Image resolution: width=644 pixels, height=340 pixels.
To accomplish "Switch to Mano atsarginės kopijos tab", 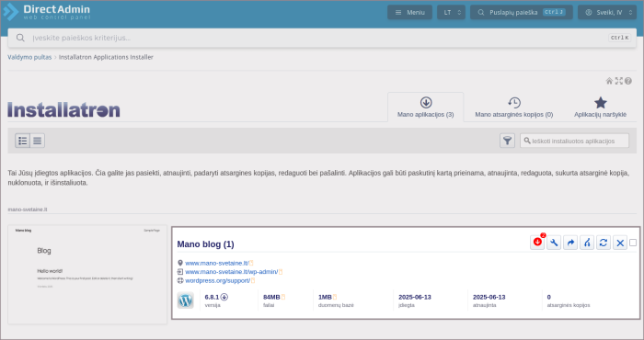I will click(514, 108).
